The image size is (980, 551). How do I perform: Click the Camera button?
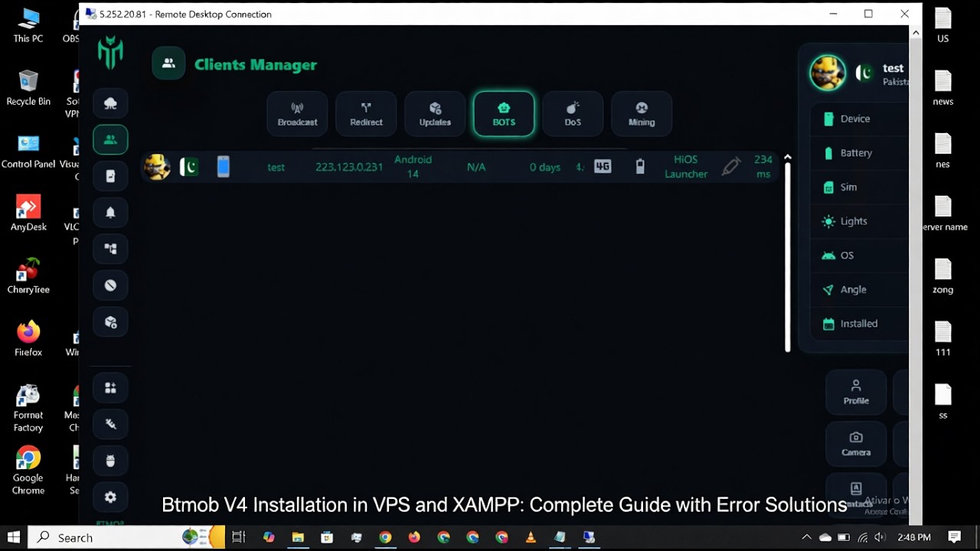[x=856, y=444]
